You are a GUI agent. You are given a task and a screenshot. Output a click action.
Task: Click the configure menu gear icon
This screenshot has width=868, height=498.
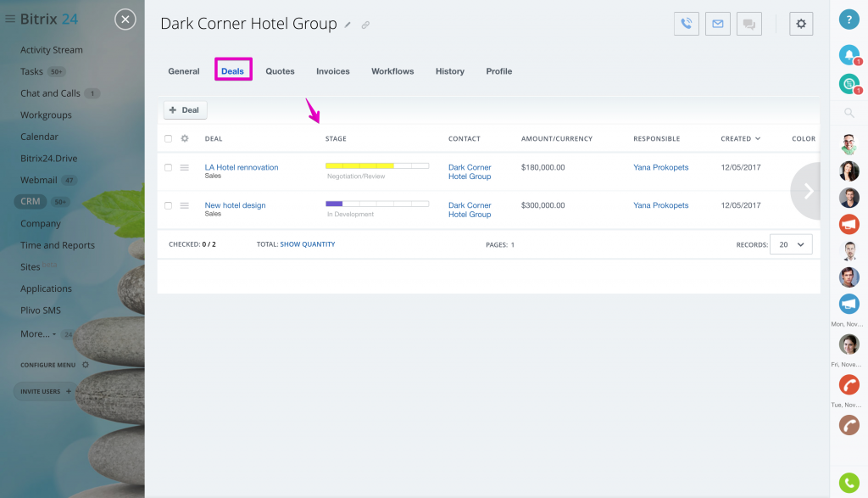86,365
